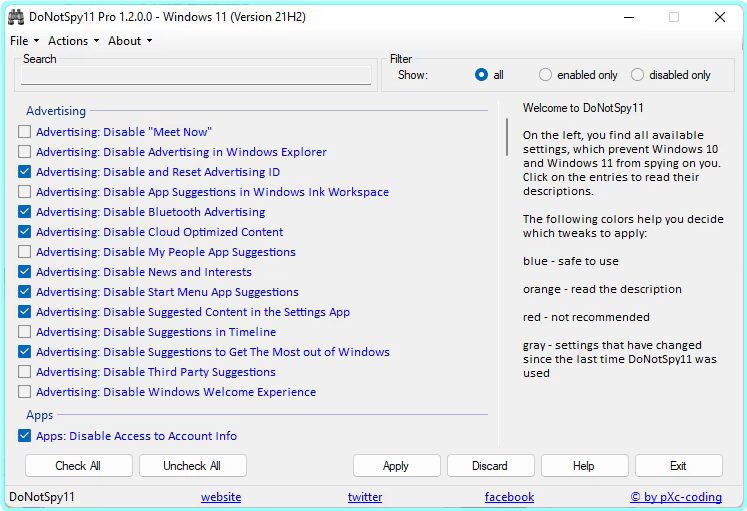Apply the selected tweaks

(396, 465)
